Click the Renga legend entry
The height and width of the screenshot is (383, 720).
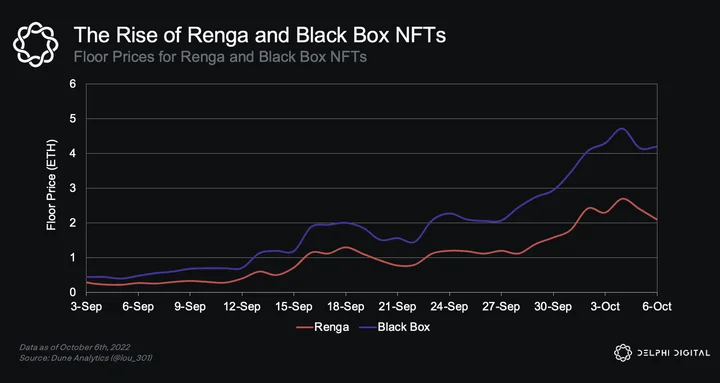pyautogui.click(x=323, y=327)
